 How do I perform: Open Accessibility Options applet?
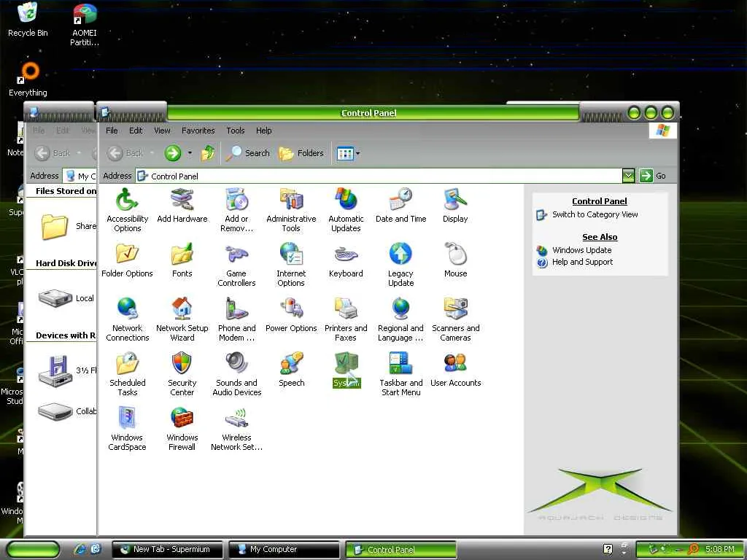point(127,209)
